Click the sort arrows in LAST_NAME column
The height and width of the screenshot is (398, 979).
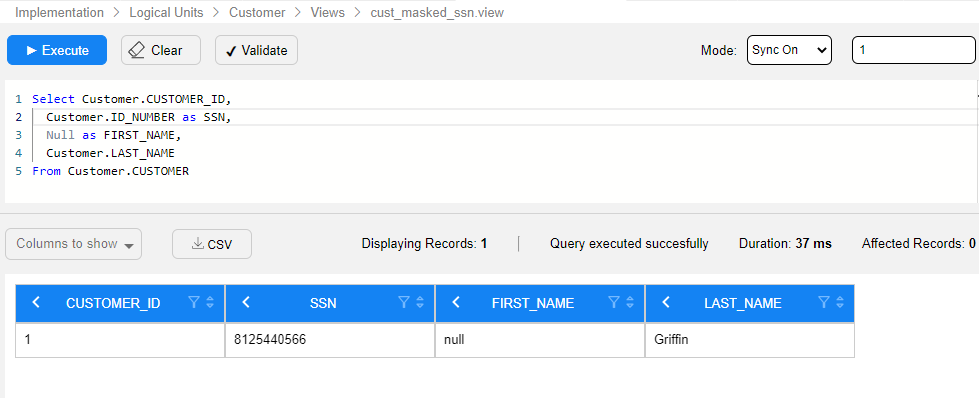839,302
